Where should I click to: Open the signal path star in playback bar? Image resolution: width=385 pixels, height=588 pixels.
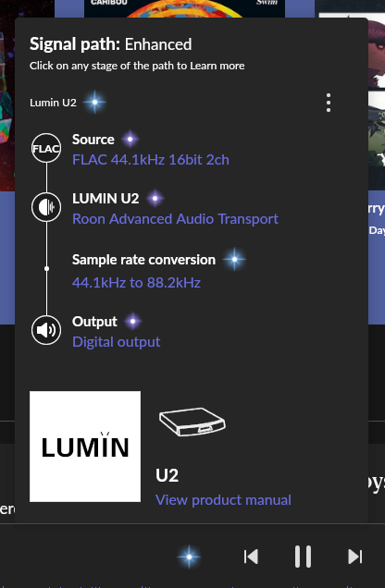click(x=189, y=557)
